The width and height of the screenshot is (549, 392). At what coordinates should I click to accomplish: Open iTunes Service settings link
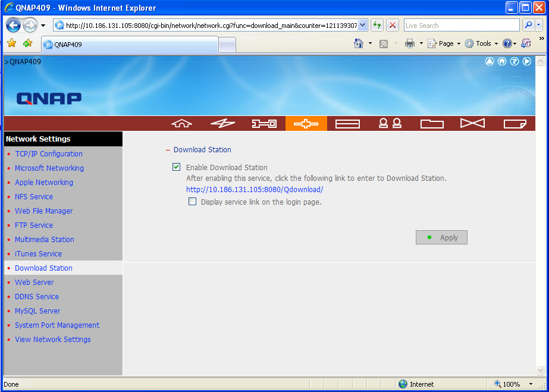(x=38, y=254)
